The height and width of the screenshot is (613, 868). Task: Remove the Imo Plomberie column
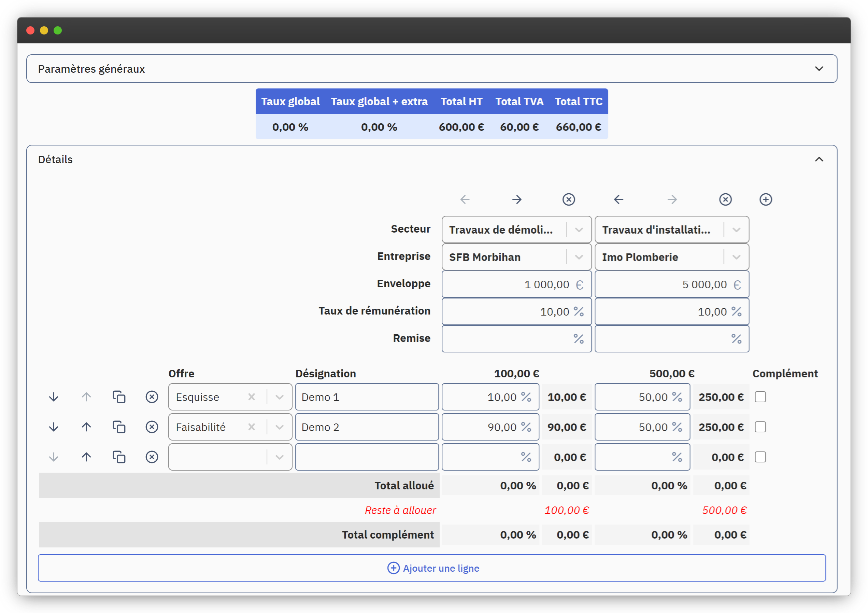pyautogui.click(x=725, y=199)
